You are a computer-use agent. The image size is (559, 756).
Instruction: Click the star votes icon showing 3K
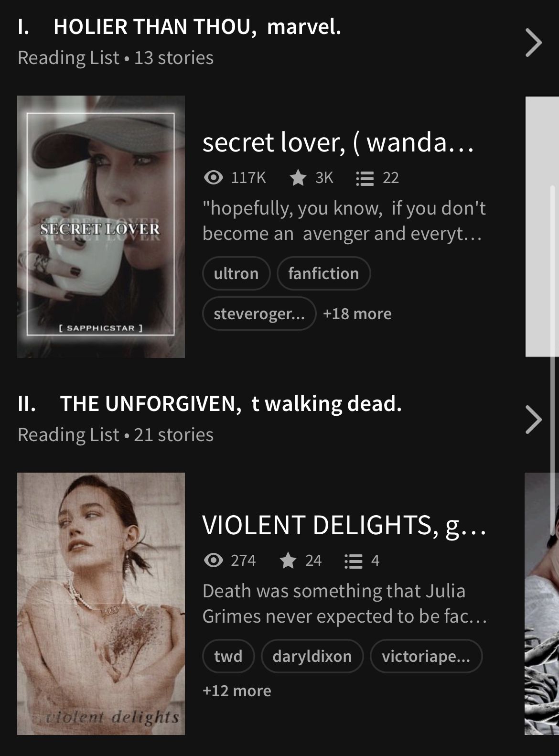coord(298,178)
